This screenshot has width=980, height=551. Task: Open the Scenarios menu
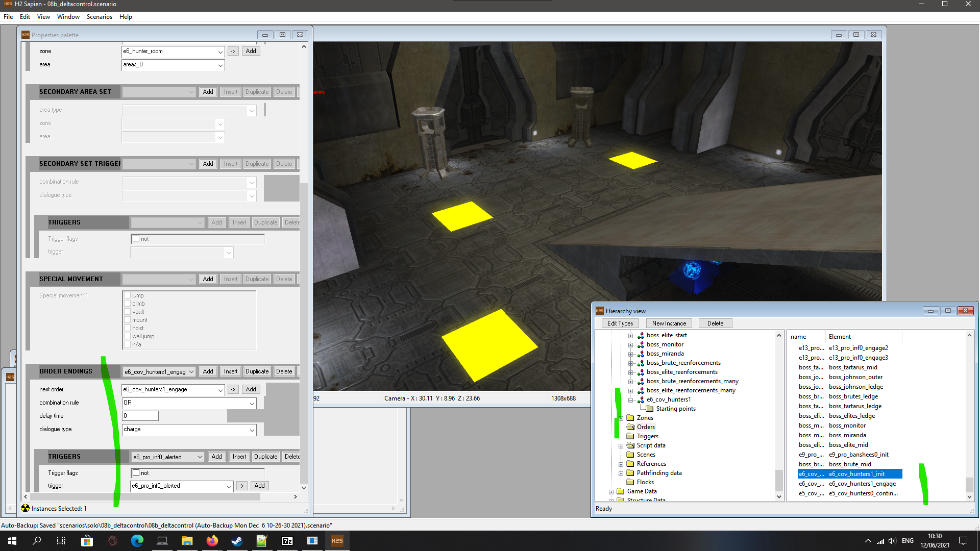click(x=99, y=17)
